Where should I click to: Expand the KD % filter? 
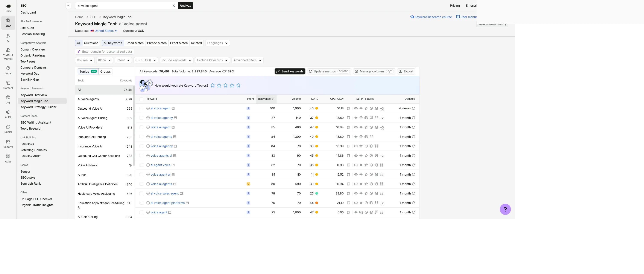pos(105,60)
